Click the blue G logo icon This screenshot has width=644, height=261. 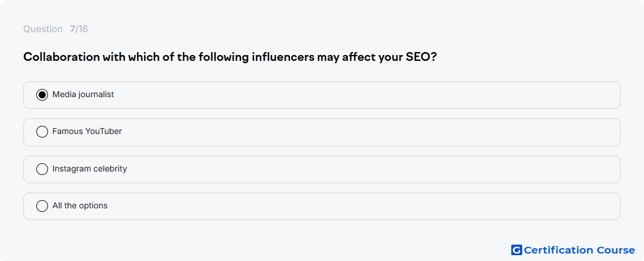coord(516,250)
